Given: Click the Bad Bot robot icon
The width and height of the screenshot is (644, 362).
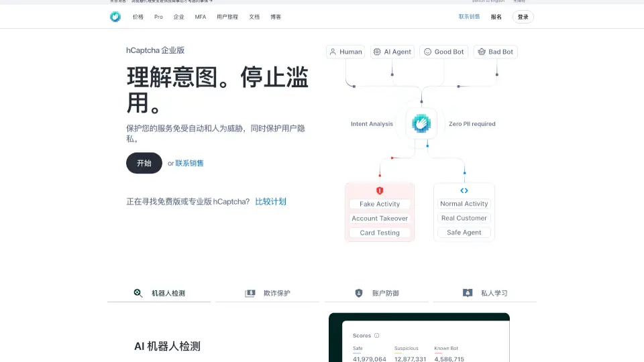Looking at the screenshot, I should (481, 52).
